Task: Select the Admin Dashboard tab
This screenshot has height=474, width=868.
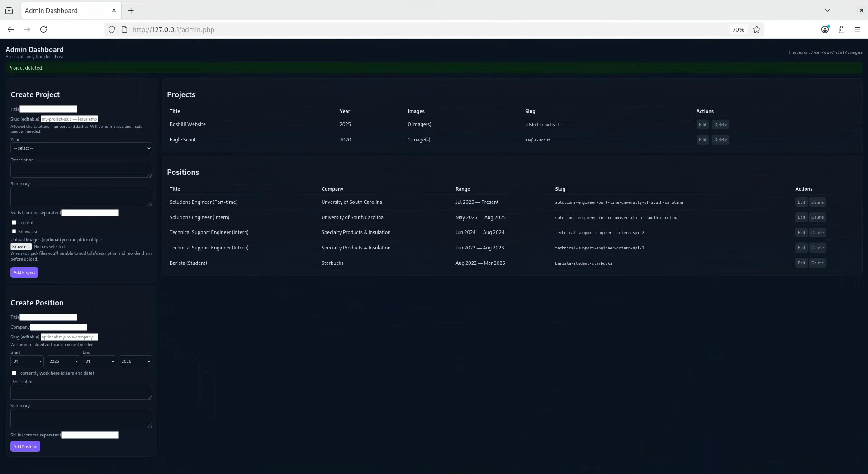Action: pos(63,10)
